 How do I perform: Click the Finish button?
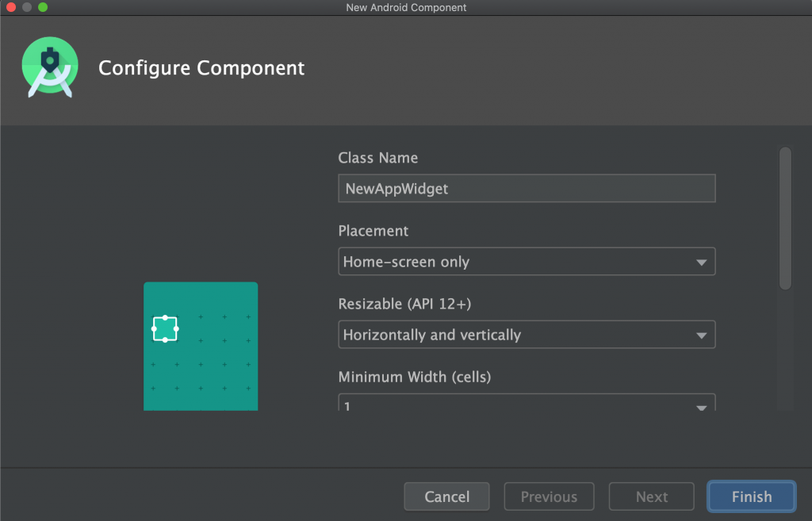tap(751, 496)
